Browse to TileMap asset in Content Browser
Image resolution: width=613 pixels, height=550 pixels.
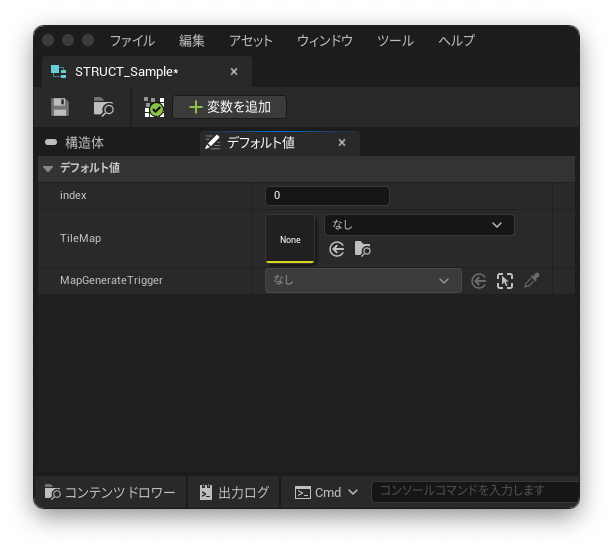tap(362, 249)
